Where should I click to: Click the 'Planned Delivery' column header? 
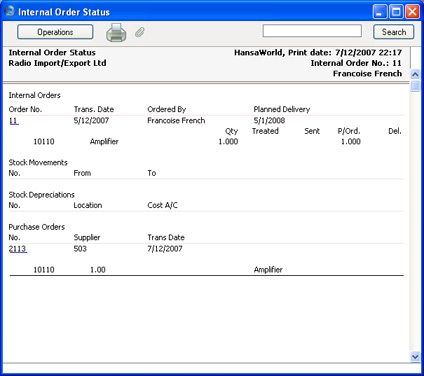coord(282,109)
